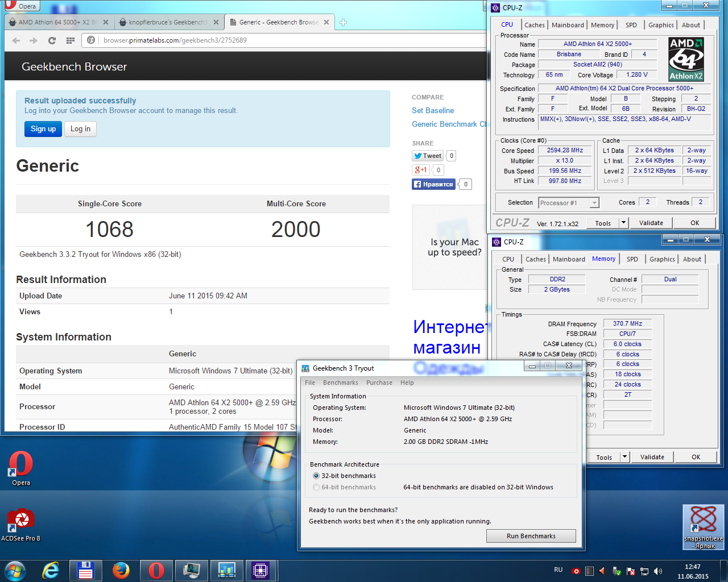Open a new Opera tab with plus
The image size is (728, 582).
click(x=343, y=22)
